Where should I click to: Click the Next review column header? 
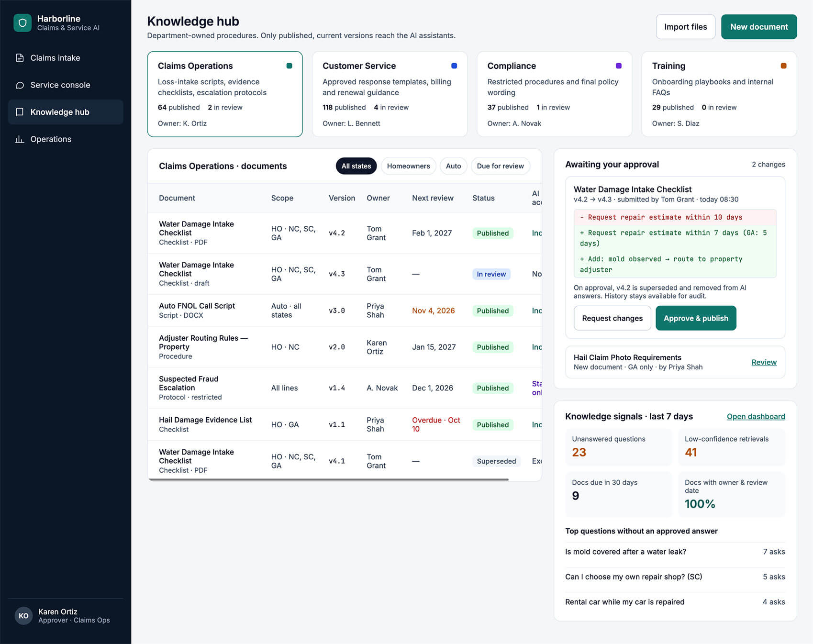pos(433,198)
